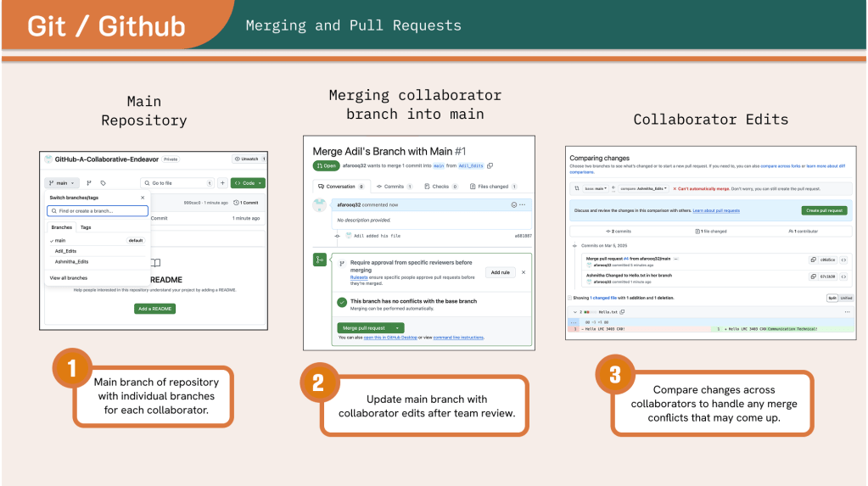Click afarooq32 avatar beside the comment
This screenshot has width=868, height=486.
click(320, 204)
